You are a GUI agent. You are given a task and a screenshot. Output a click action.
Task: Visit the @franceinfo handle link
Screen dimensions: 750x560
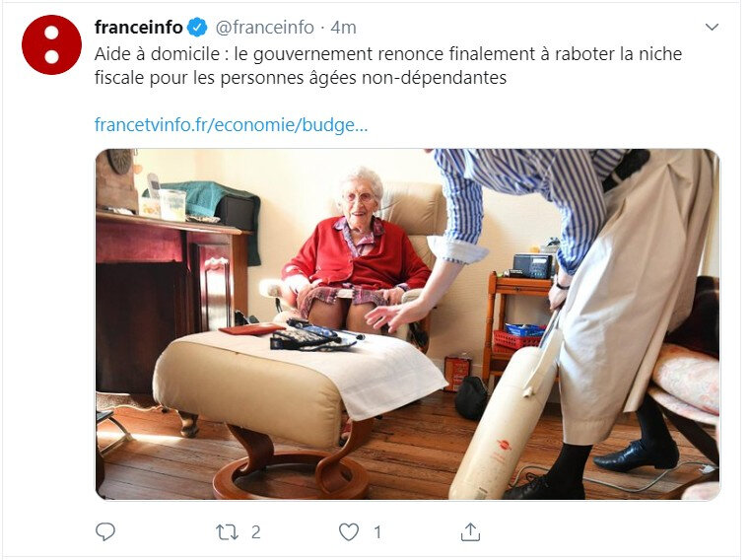pyautogui.click(x=264, y=28)
